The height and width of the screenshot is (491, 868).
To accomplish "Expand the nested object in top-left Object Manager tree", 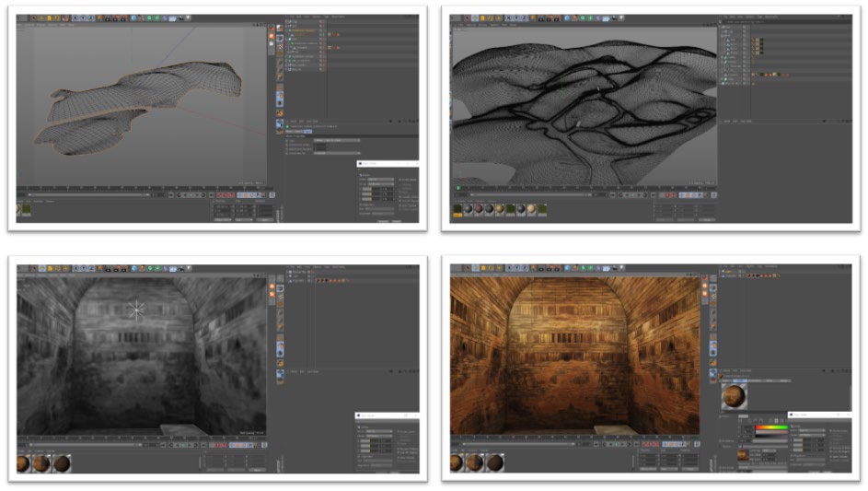I will point(291,36).
